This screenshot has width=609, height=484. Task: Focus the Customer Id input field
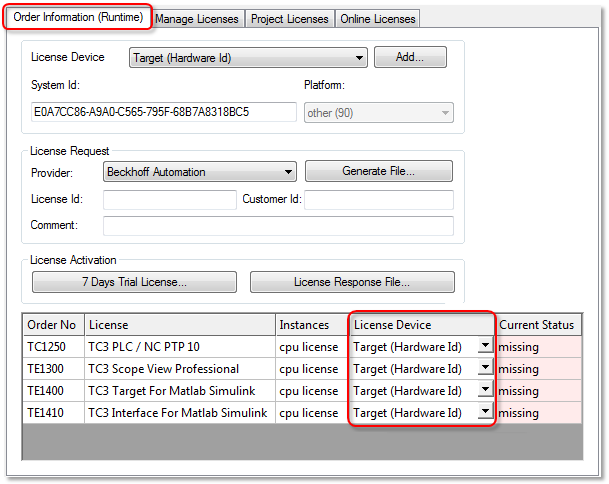(379, 200)
